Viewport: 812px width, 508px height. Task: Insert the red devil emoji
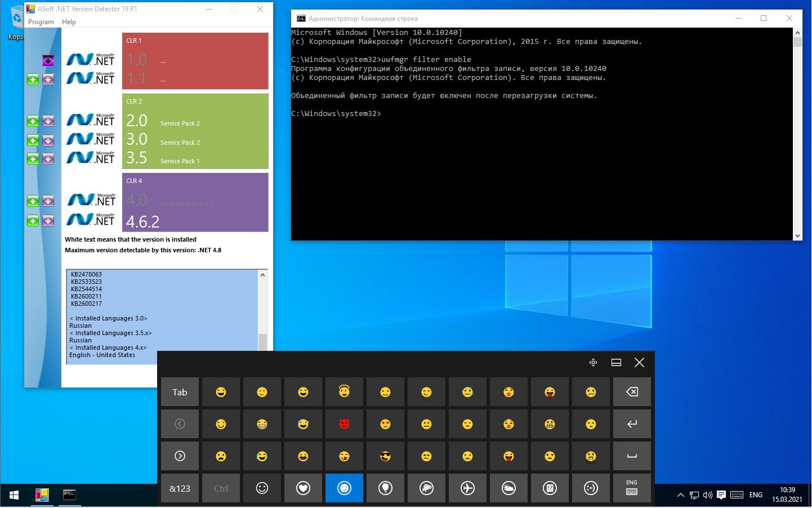[x=344, y=424]
